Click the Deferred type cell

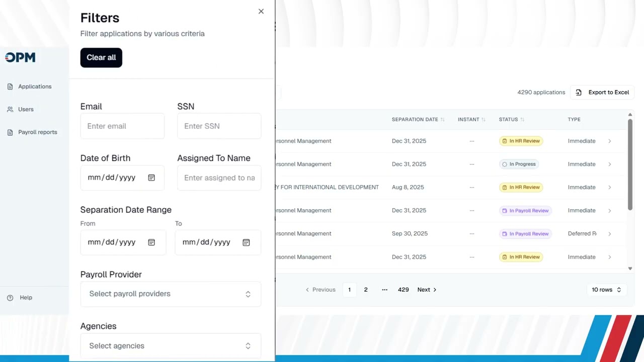(x=582, y=234)
